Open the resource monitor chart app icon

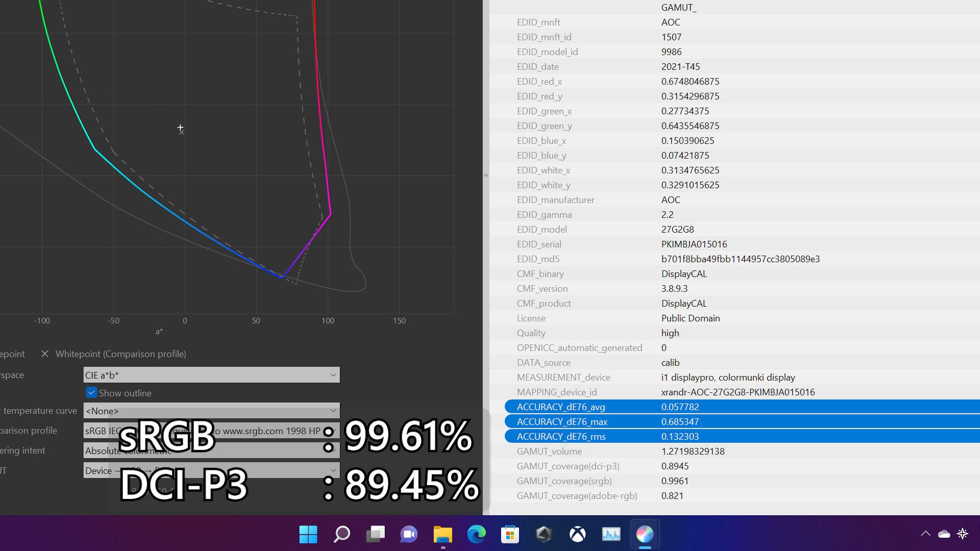point(611,534)
